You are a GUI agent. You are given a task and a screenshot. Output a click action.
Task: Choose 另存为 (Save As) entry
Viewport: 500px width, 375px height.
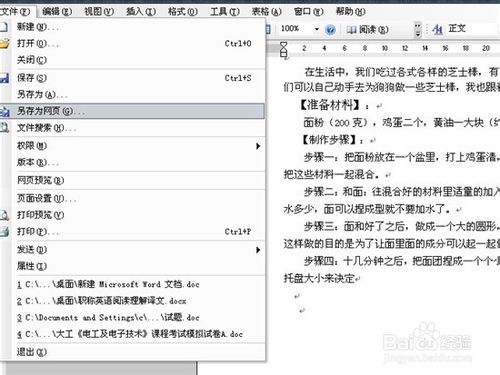click(x=133, y=95)
